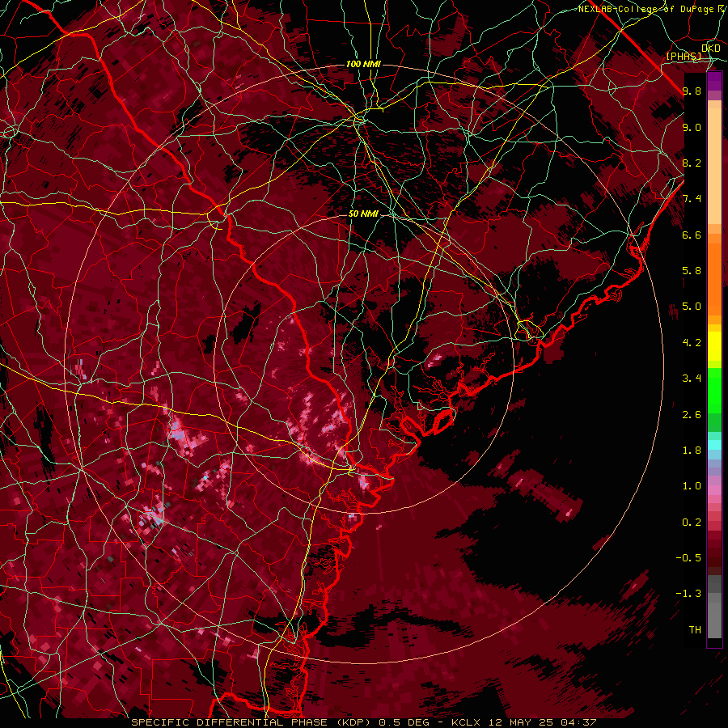Screen dimensions: 728x728
Task: Click the "50 NMI" range ring label
Action: (363, 214)
